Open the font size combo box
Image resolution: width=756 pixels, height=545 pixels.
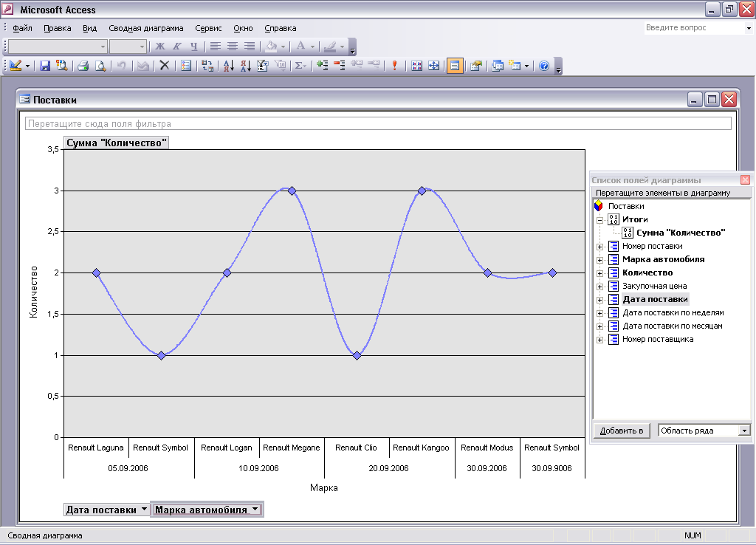click(x=128, y=47)
